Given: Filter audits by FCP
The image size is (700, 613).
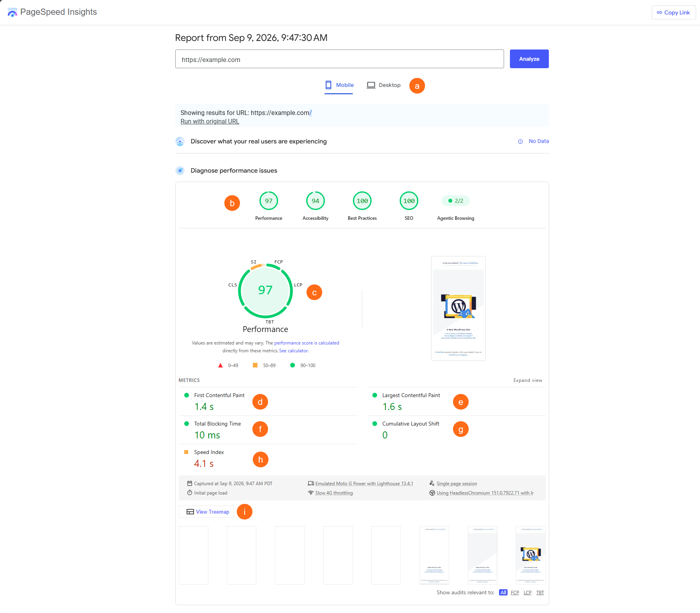Looking at the screenshot, I should click(x=515, y=592).
